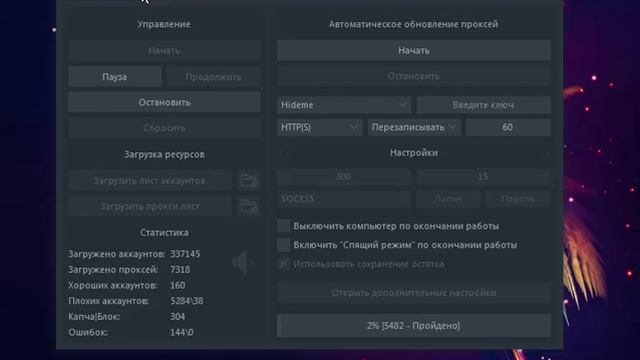This screenshot has height=360, width=640.
Task: Toggle the speaker sound icon in statistics
Action: point(244,262)
